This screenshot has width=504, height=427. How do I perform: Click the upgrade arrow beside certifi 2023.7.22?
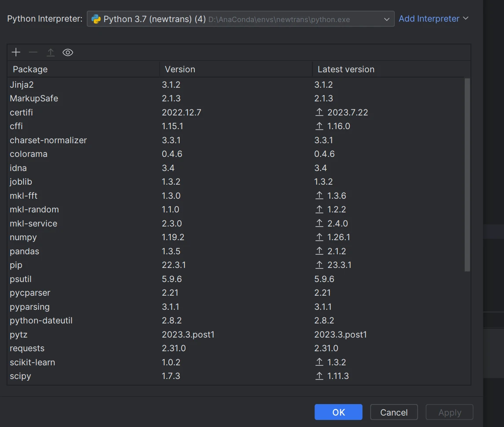point(319,112)
